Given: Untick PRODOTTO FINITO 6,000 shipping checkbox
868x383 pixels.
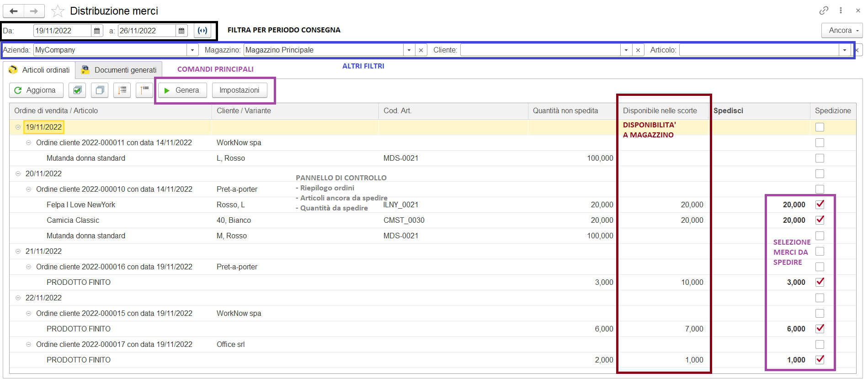Looking at the screenshot, I should [x=820, y=329].
